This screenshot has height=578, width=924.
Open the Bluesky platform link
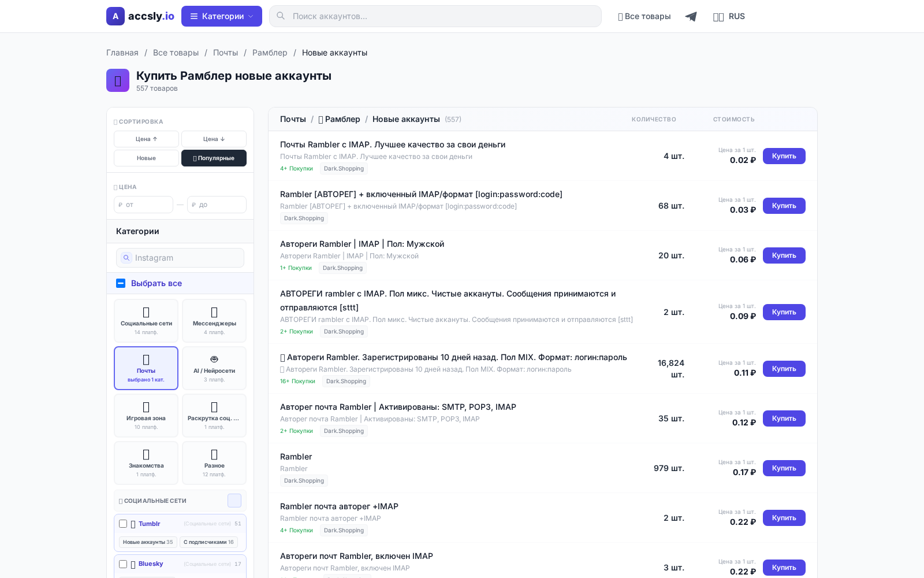[151, 564]
